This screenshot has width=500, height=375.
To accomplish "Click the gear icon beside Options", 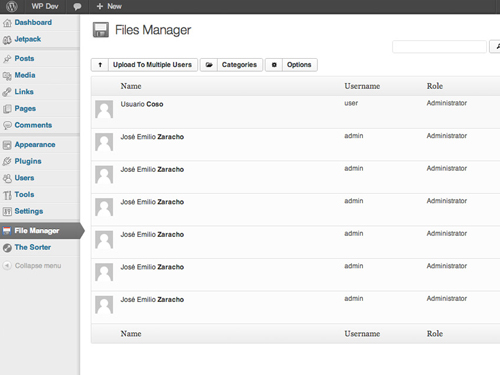I will 274,65.
